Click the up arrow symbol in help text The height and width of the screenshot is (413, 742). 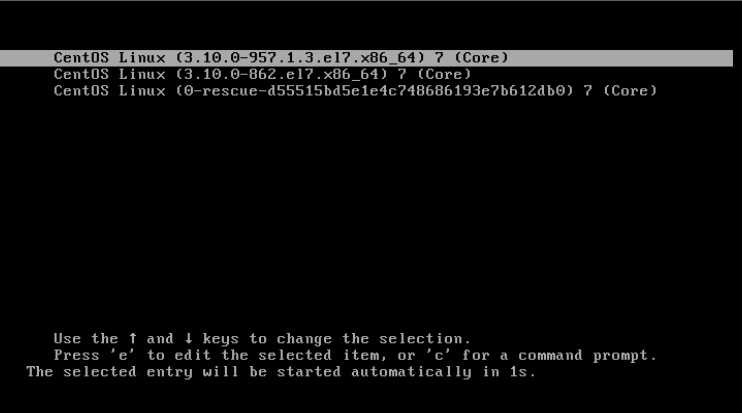(x=133, y=339)
